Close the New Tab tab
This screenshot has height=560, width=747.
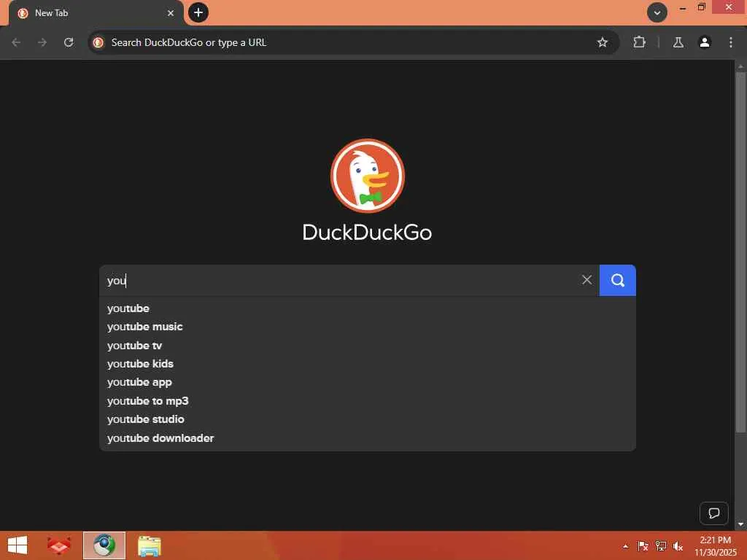pos(171,13)
